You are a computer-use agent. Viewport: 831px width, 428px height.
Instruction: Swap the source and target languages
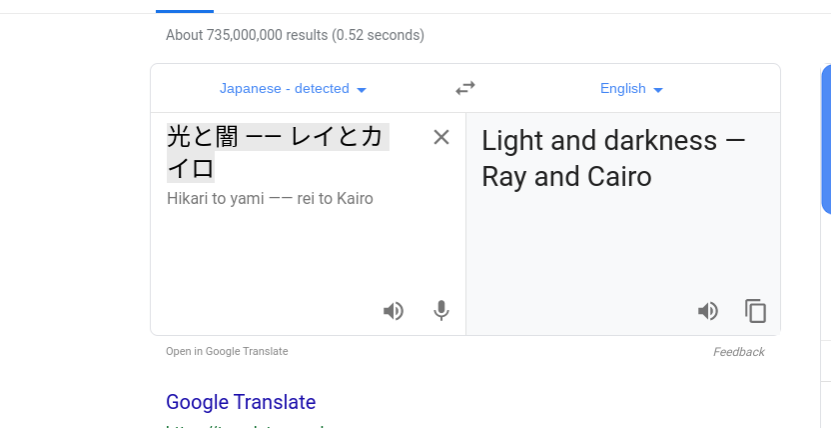coord(465,88)
